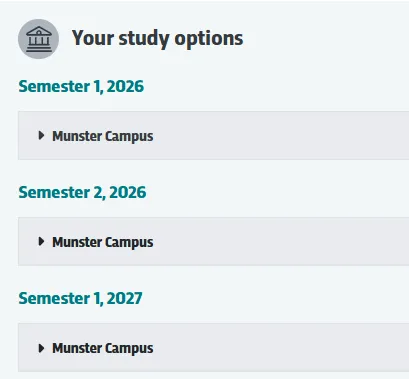Screen dimensions: 409x379
Task: Select the Semester 1, 2027 heading
Action: pyautogui.click(x=80, y=298)
